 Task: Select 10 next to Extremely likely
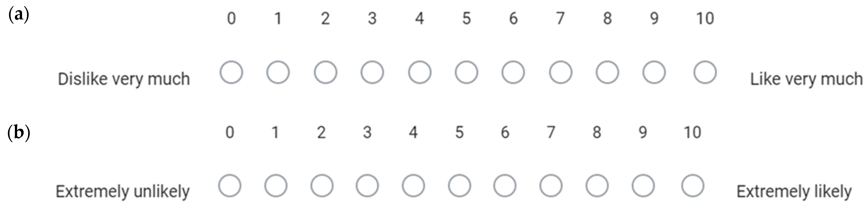click(692, 186)
